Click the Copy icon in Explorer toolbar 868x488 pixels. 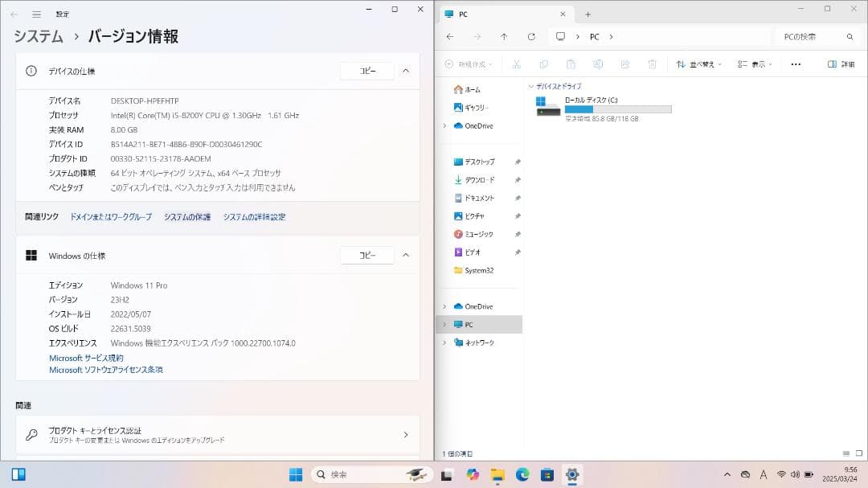point(544,64)
